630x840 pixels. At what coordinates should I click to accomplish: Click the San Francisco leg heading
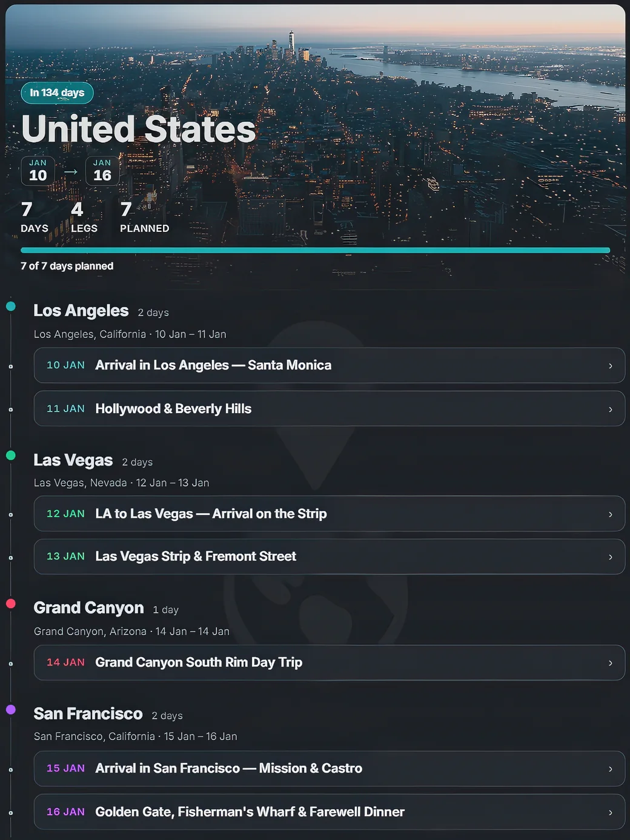click(x=88, y=714)
